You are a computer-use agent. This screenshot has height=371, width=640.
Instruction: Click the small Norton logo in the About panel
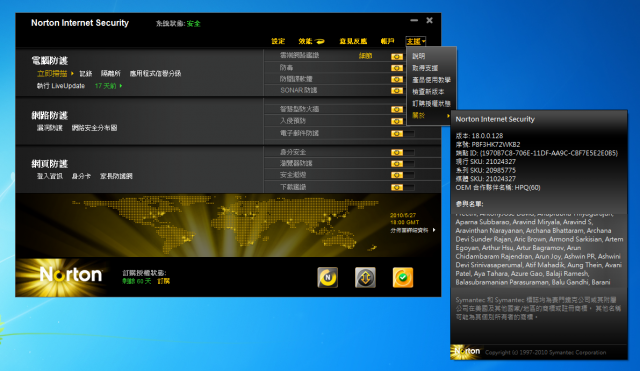[x=467, y=351]
